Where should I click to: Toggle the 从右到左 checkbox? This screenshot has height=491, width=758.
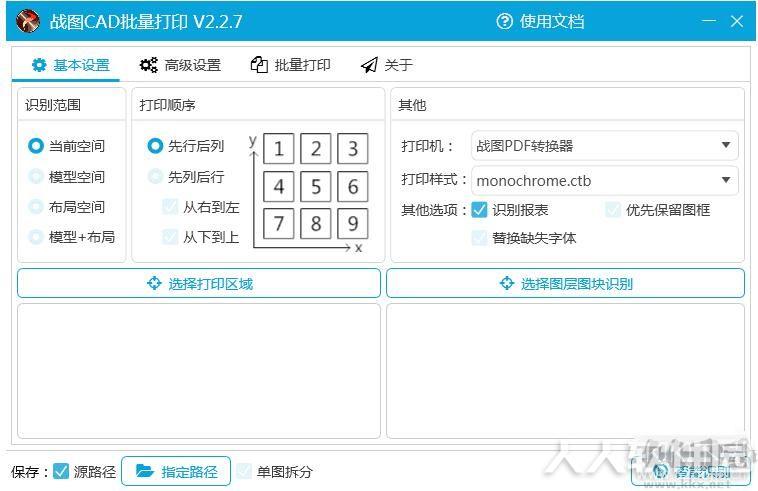tap(170, 207)
